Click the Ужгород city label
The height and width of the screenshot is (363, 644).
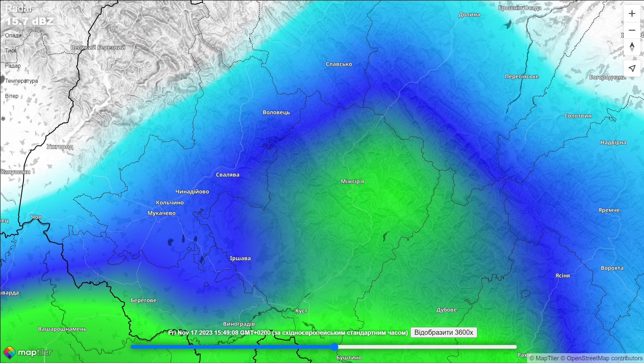point(60,147)
